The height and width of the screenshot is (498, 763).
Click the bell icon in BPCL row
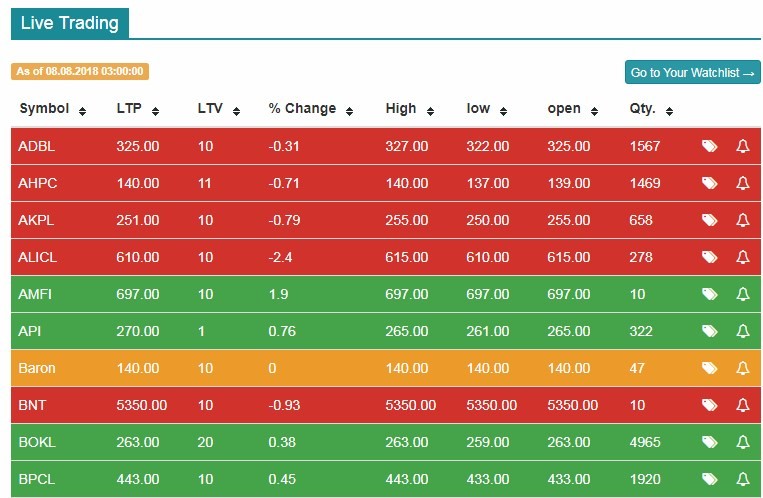(742, 479)
